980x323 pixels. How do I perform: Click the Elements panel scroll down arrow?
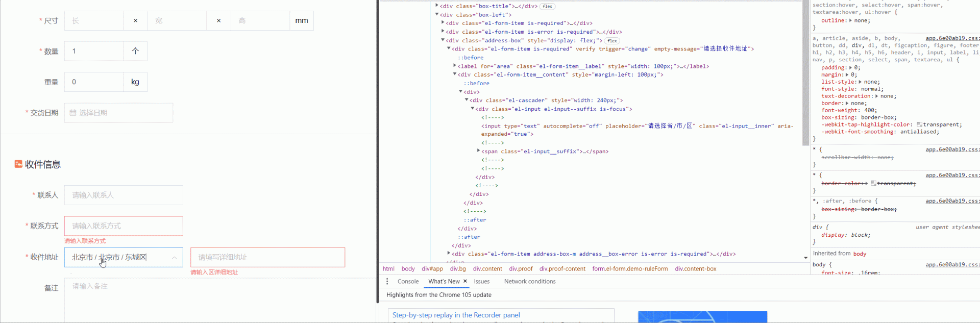(x=806, y=258)
